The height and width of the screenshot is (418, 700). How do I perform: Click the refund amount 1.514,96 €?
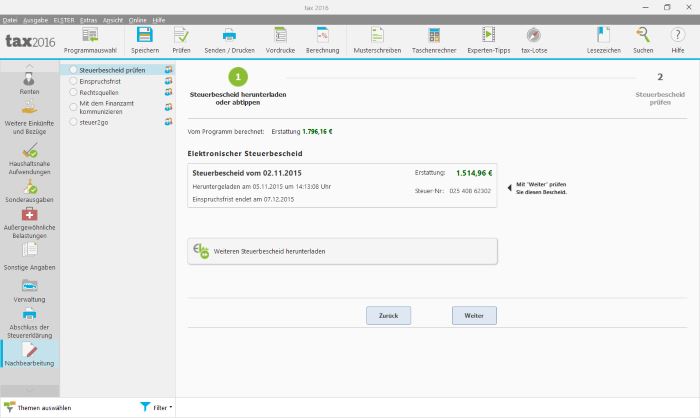point(474,173)
